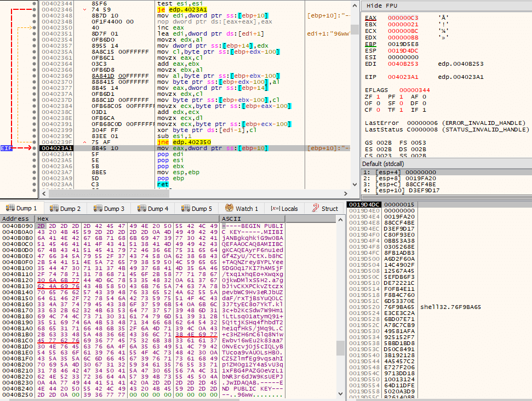
Task: Toggle the CF flag value
Action: coord(378,110)
